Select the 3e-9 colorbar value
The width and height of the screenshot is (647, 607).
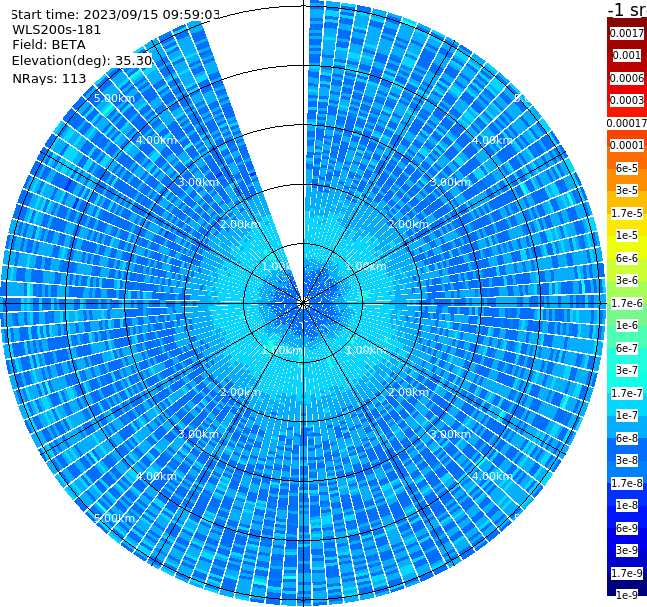pyautogui.click(x=627, y=550)
